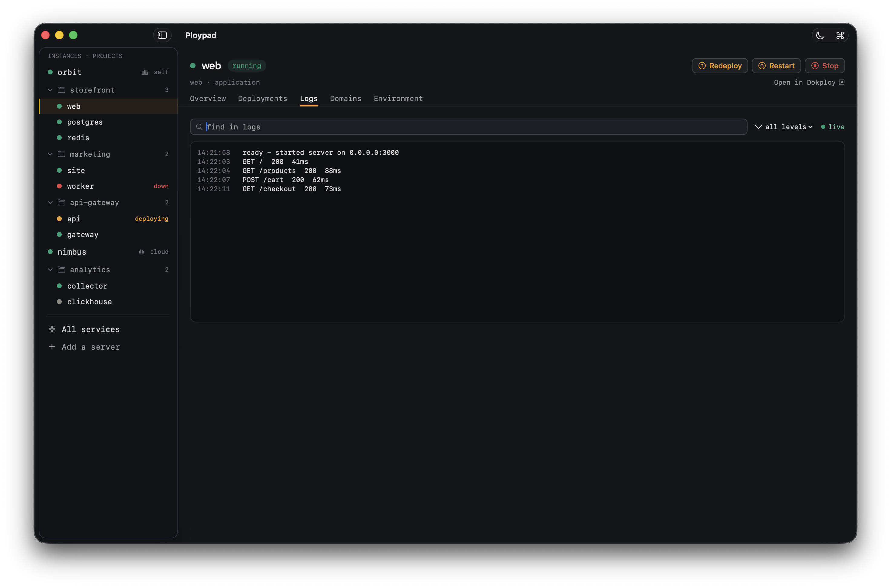Select log line GET /checkout 200

tap(291, 189)
